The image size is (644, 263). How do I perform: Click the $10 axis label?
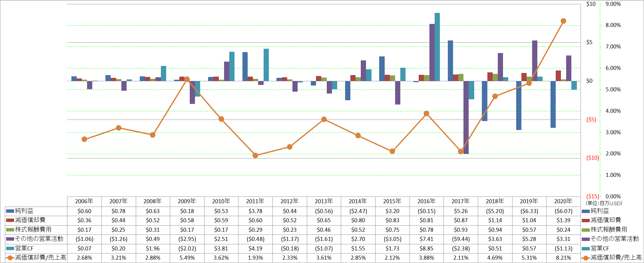[591, 4]
